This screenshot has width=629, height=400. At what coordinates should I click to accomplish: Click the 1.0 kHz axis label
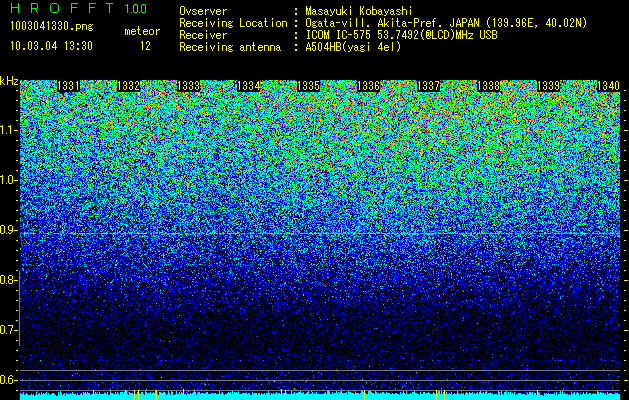pyautogui.click(x=8, y=180)
